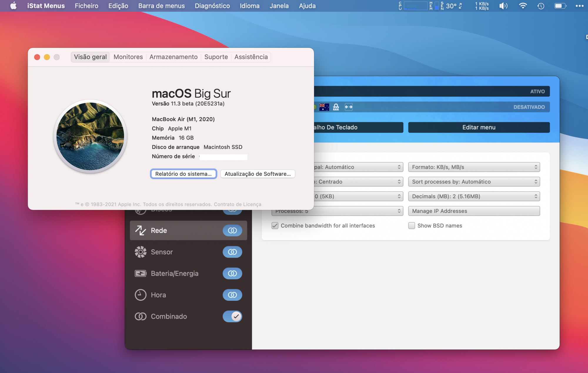Click the Time Machine menu bar icon
This screenshot has width=588, height=373.
[541, 6]
